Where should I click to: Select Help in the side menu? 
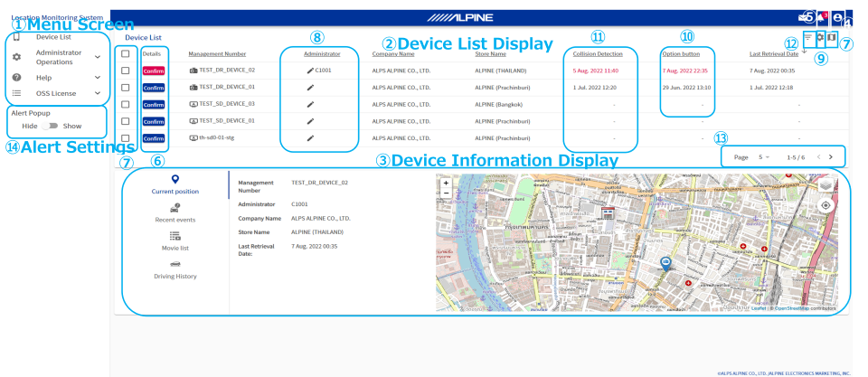point(43,78)
